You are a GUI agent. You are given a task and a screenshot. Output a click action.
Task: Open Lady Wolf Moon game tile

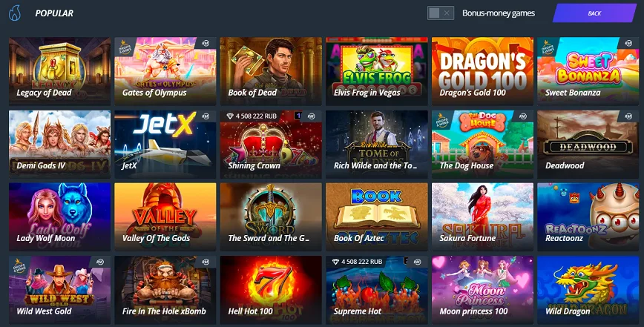pyautogui.click(x=59, y=217)
